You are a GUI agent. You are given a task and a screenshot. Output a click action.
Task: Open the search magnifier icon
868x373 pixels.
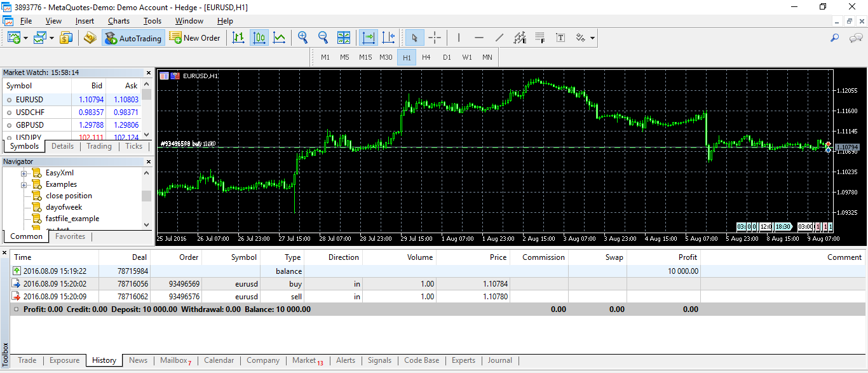pos(835,38)
